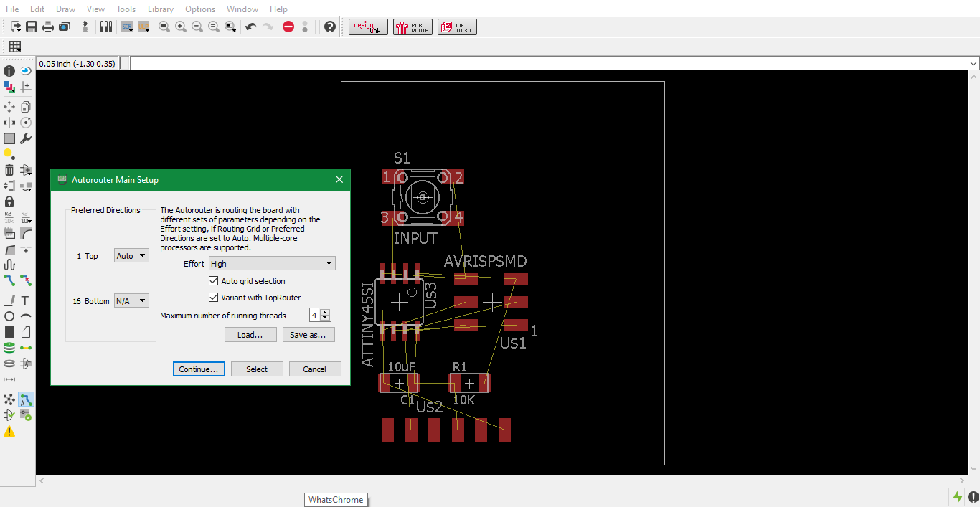Open the Grid settings icon dropdown
Screen dimensions: 980x507
point(14,47)
